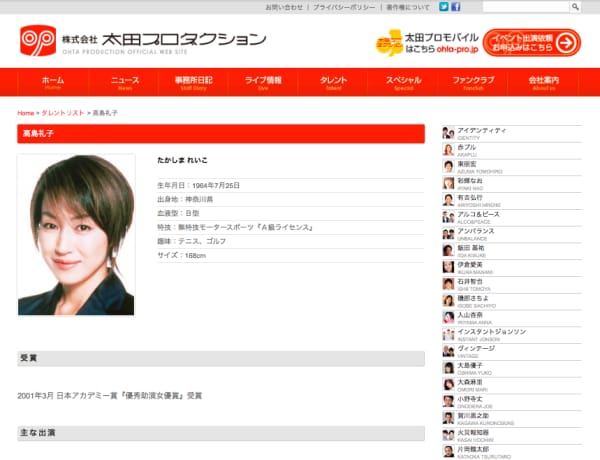Click the 受賞 section header
Image resolution: width=600 pixels, height=460 pixels.
[221, 359]
